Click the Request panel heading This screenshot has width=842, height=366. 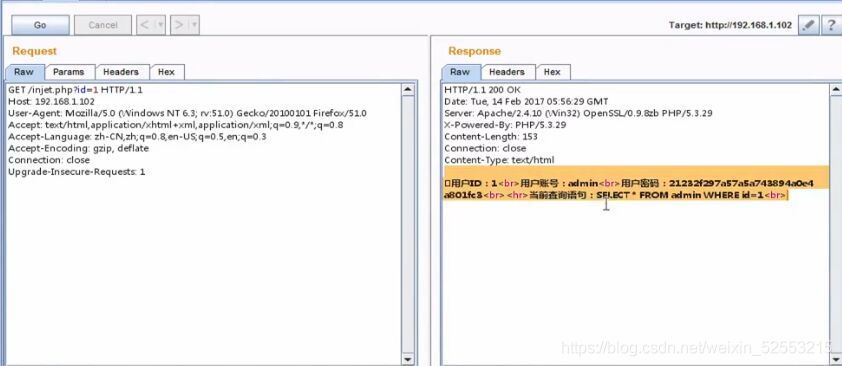[34, 51]
